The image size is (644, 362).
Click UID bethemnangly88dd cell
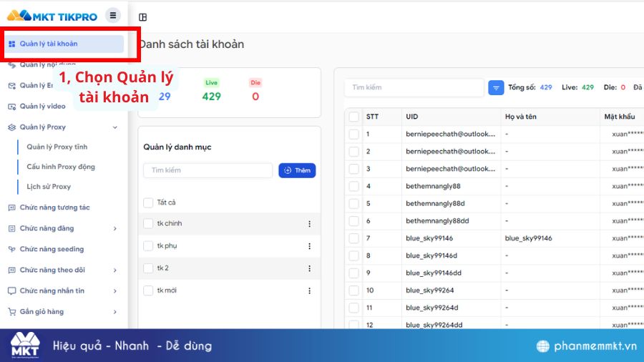pos(437,221)
